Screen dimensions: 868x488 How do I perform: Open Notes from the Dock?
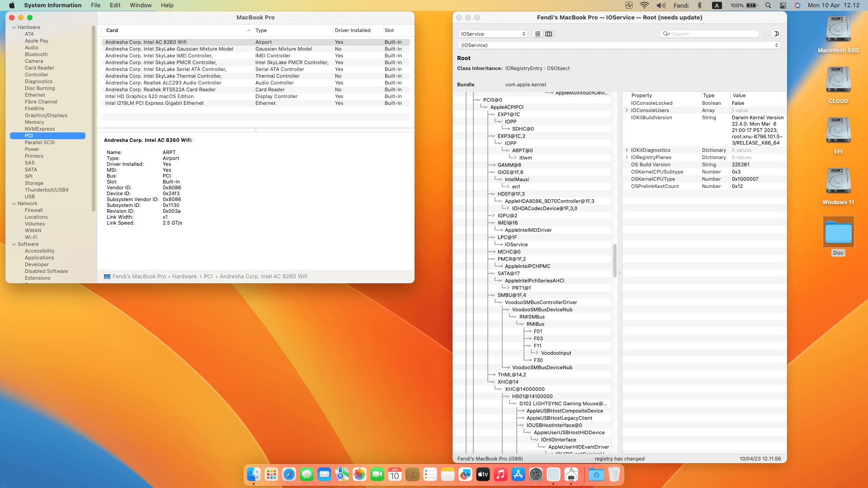coord(448,474)
